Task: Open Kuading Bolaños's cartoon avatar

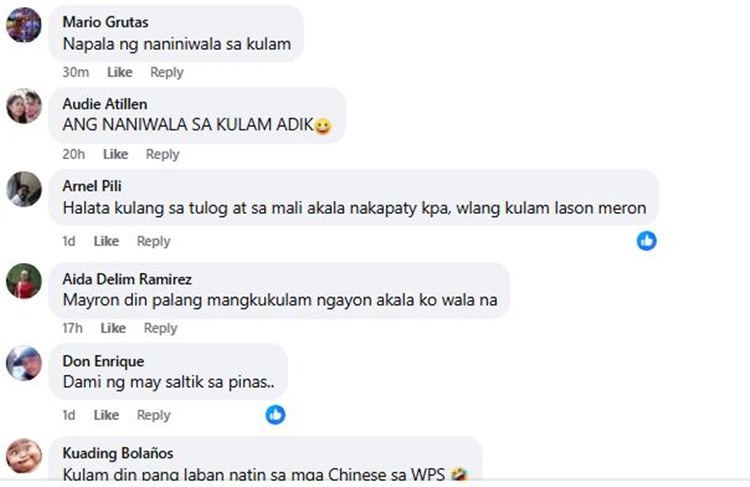Action: click(24, 456)
